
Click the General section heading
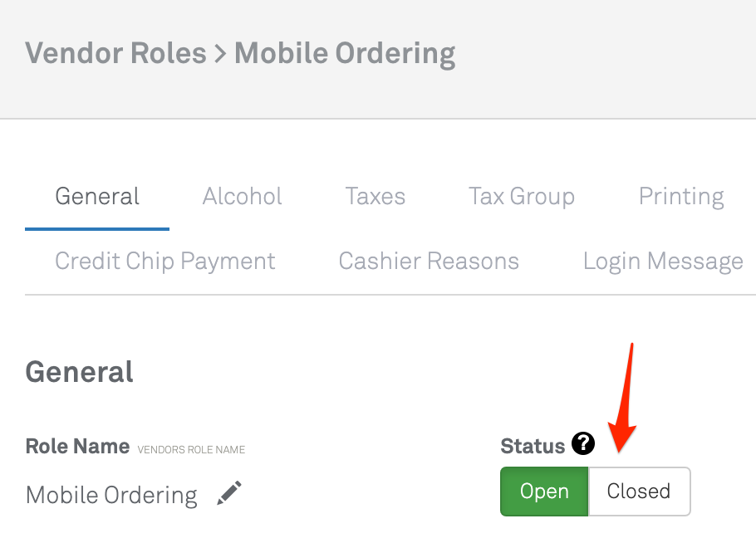pyautogui.click(x=80, y=371)
